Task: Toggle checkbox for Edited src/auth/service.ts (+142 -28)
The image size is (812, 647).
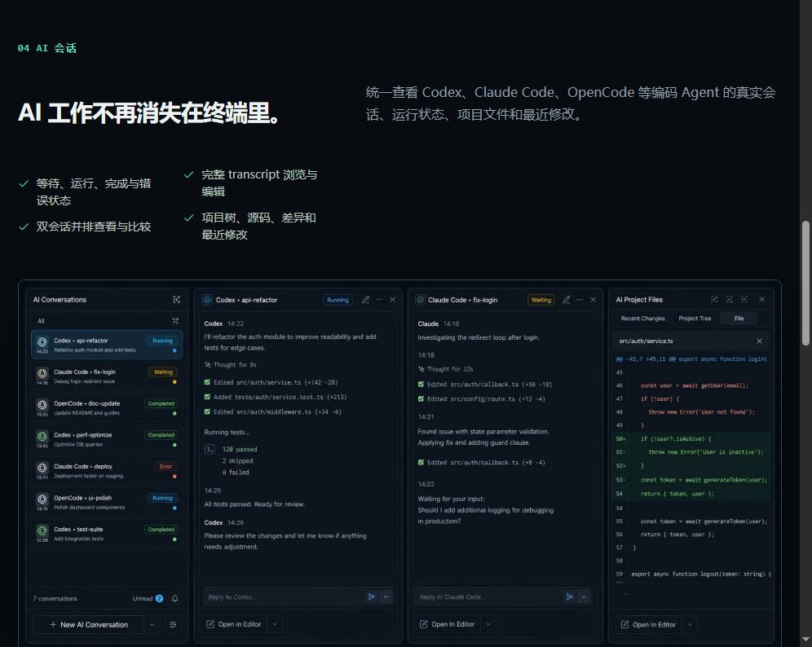Action: click(207, 382)
